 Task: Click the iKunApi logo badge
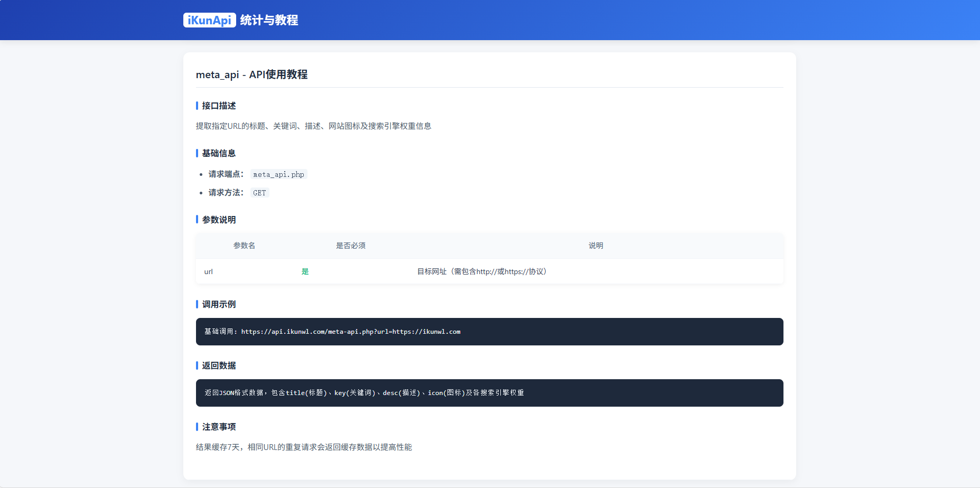(x=210, y=20)
